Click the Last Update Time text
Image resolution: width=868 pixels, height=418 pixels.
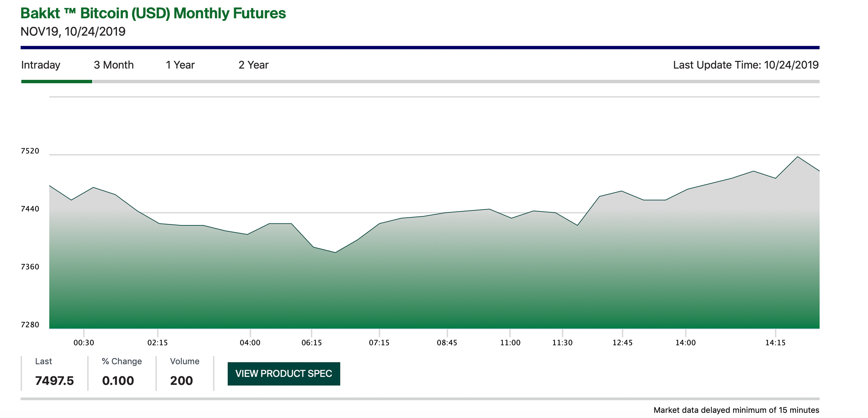(x=745, y=65)
